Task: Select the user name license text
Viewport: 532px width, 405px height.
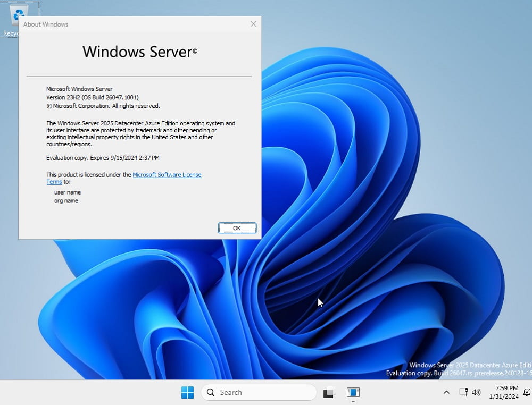Action: (x=67, y=192)
